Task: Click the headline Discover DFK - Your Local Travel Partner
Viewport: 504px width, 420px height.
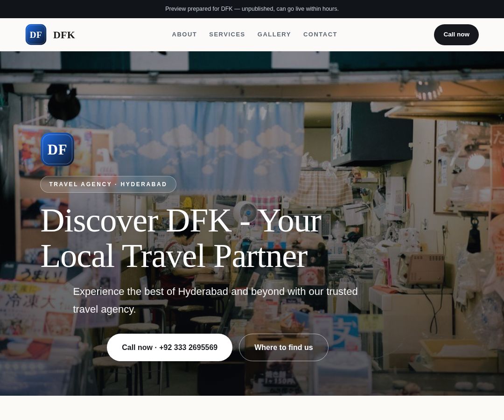Action: click(181, 238)
